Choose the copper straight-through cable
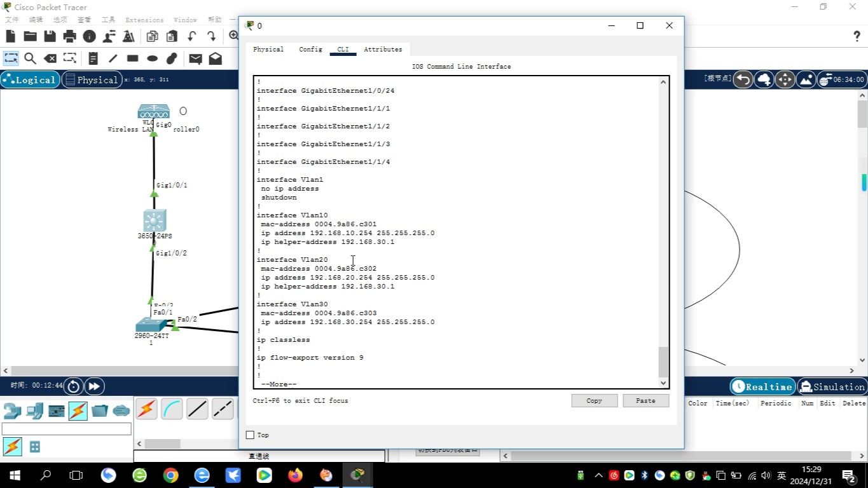 tap(197, 409)
